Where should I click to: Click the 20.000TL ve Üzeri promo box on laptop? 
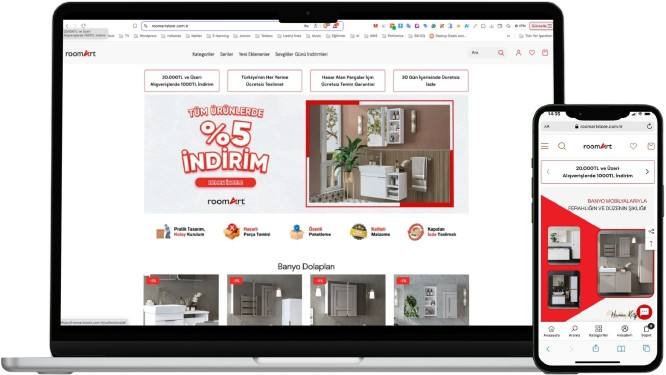pos(182,81)
